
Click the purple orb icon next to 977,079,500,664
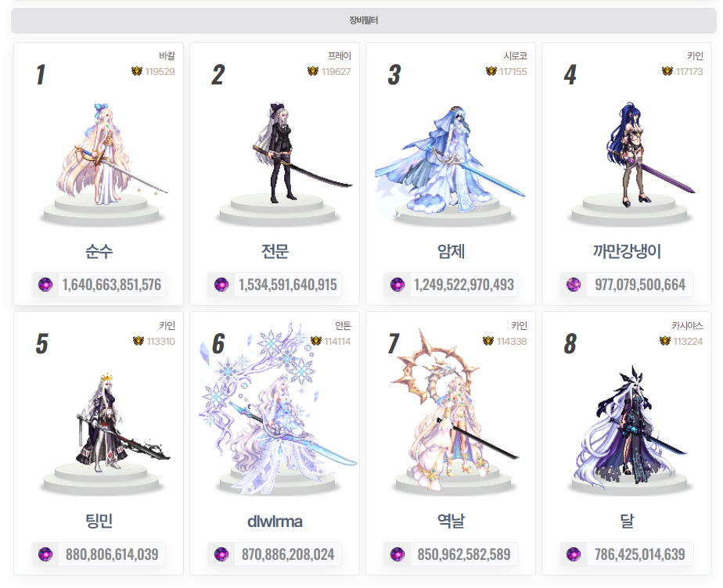point(574,285)
